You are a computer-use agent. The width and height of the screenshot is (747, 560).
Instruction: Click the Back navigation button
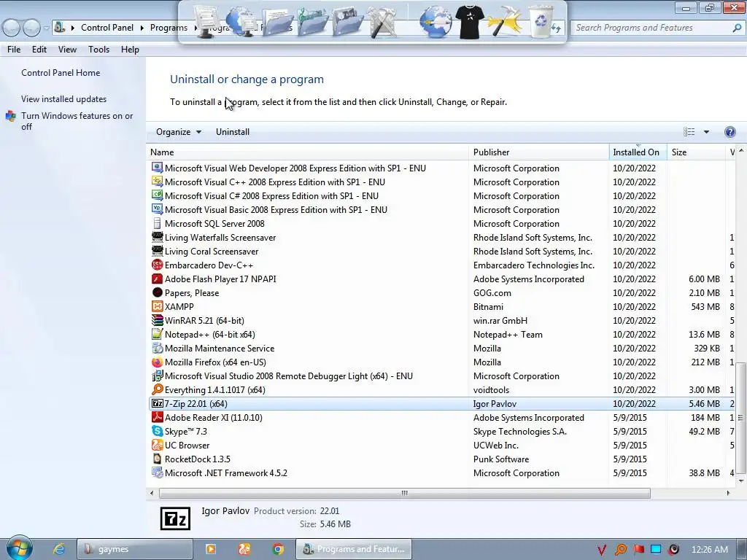11,28
